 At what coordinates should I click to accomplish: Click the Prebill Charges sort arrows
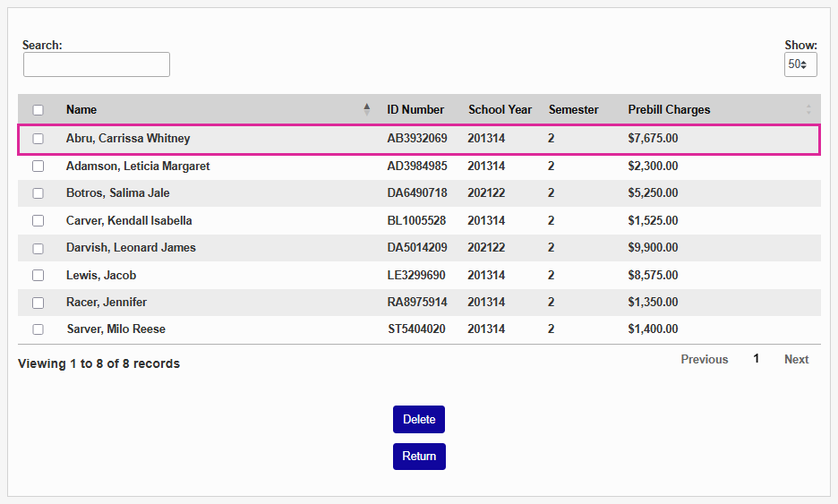808,109
